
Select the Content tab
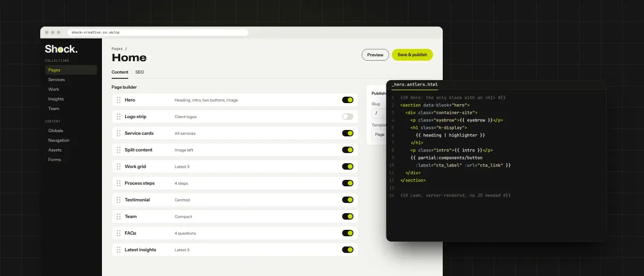tap(120, 72)
